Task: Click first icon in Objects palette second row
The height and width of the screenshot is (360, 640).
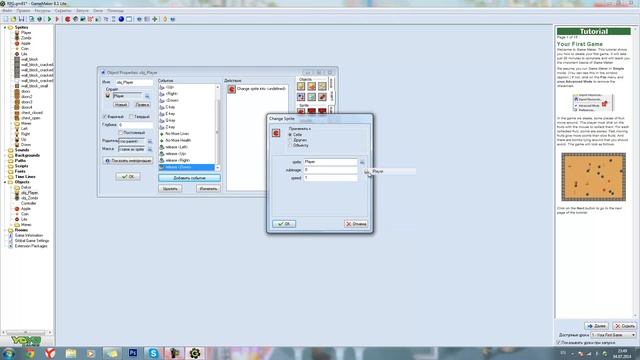Action: pos(301,97)
